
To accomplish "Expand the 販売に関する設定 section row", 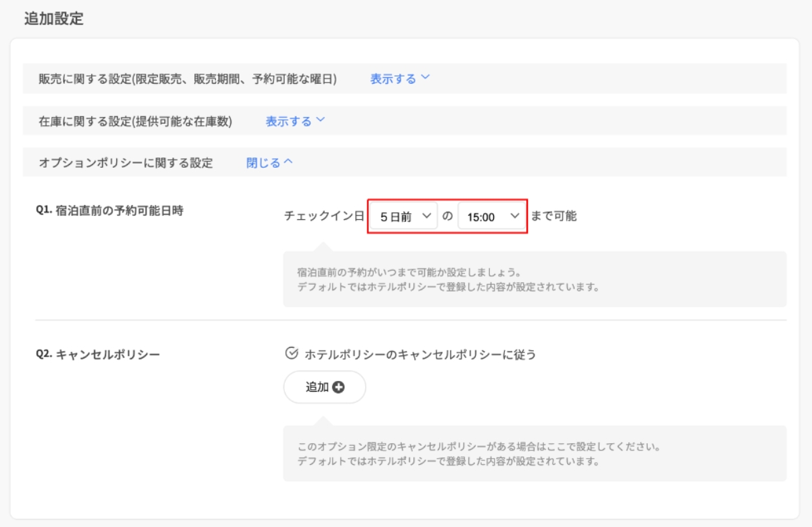I will pos(187,78).
